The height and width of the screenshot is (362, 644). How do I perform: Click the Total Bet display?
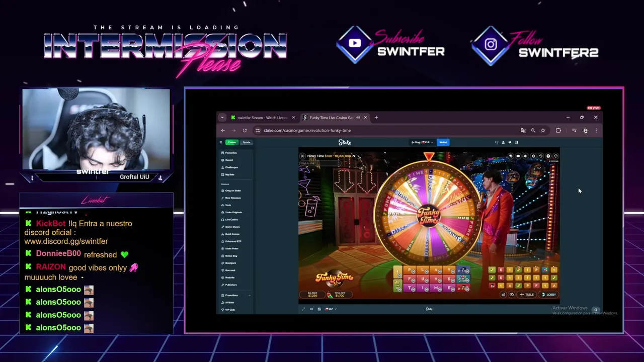(340, 294)
